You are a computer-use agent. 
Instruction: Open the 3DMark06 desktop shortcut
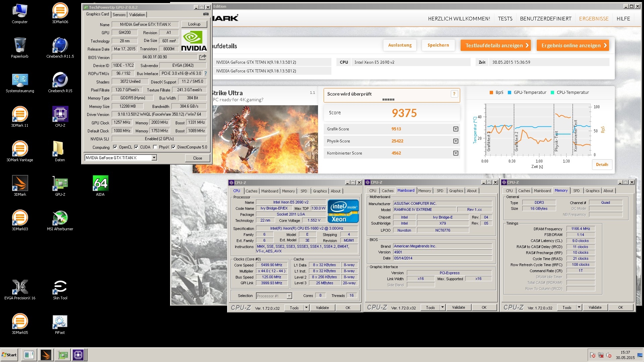[60, 13]
